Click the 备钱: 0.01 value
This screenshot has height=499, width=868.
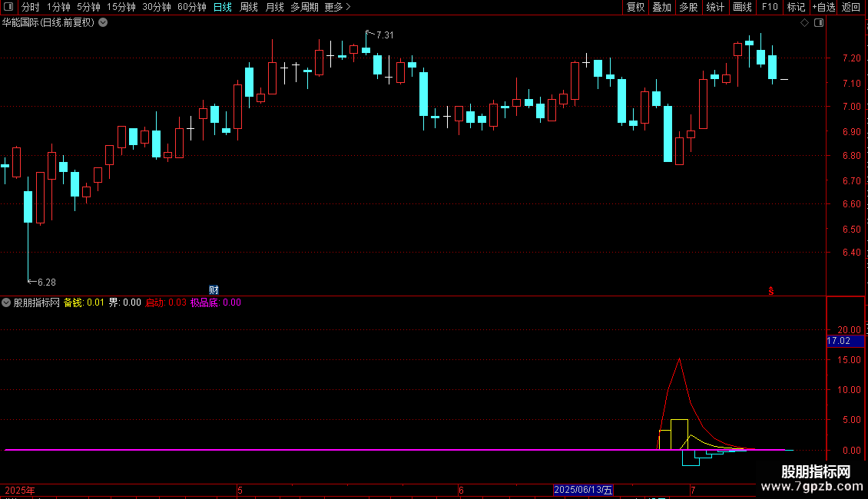tap(84, 302)
